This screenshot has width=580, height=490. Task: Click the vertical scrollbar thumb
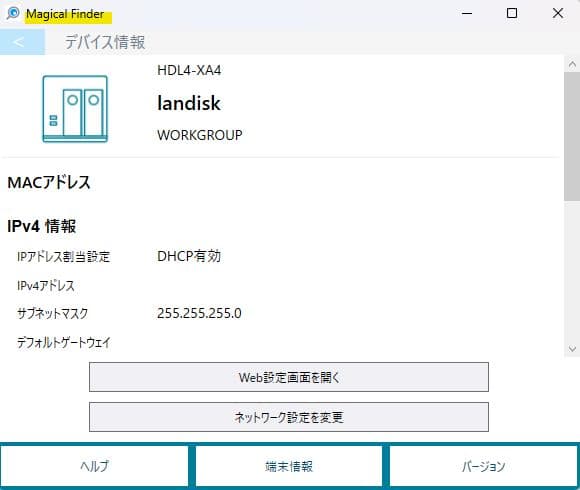(572, 136)
